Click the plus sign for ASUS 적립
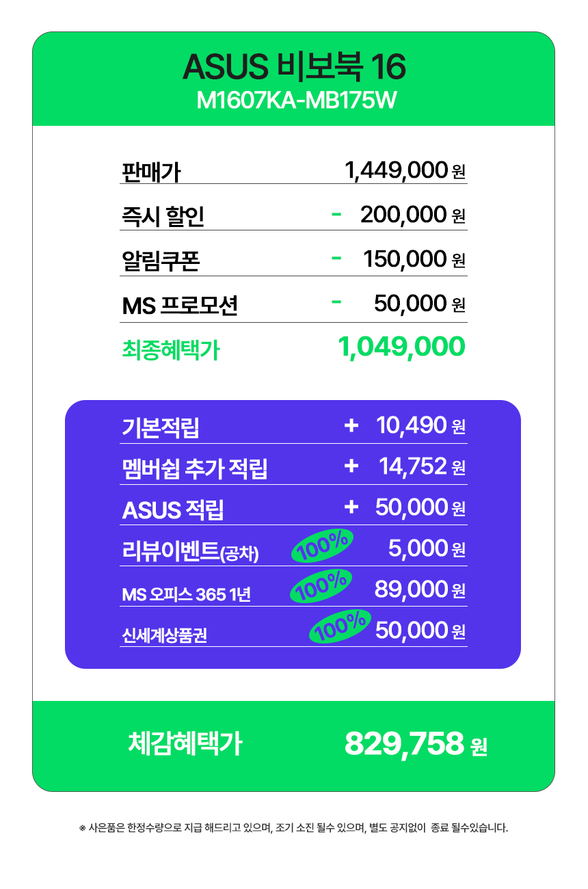 click(x=351, y=507)
